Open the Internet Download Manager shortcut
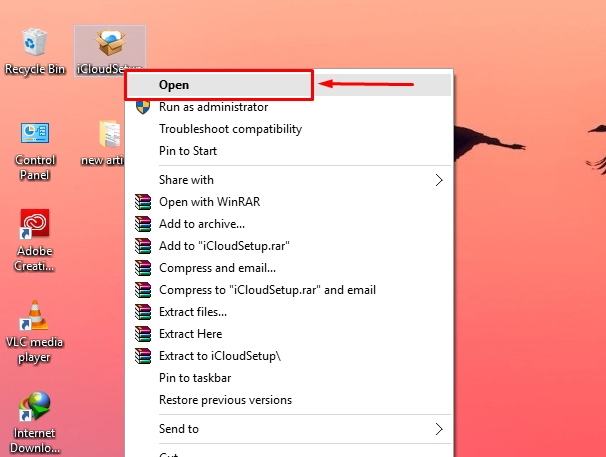Image resolution: width=606 pixels, height=457 pixels. pyautogui.click(x=35, y=410)
